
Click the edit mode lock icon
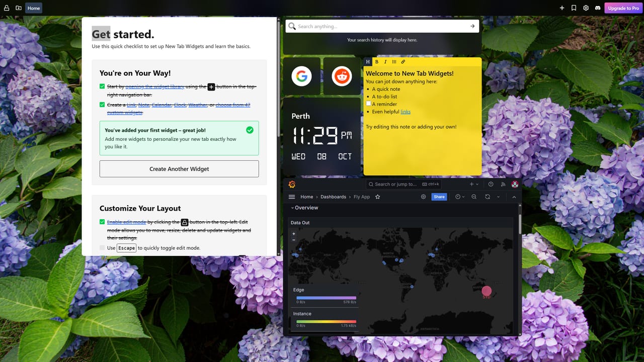tap(7, 8)
